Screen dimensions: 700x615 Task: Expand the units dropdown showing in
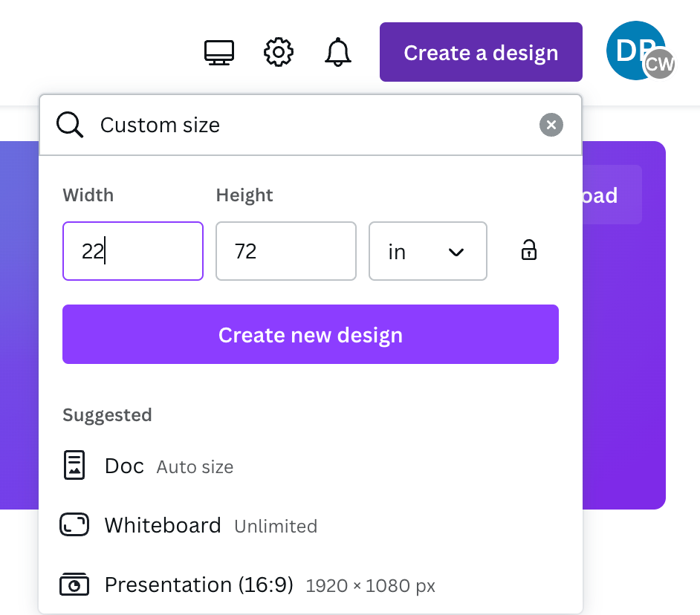[x=427, y=251]
